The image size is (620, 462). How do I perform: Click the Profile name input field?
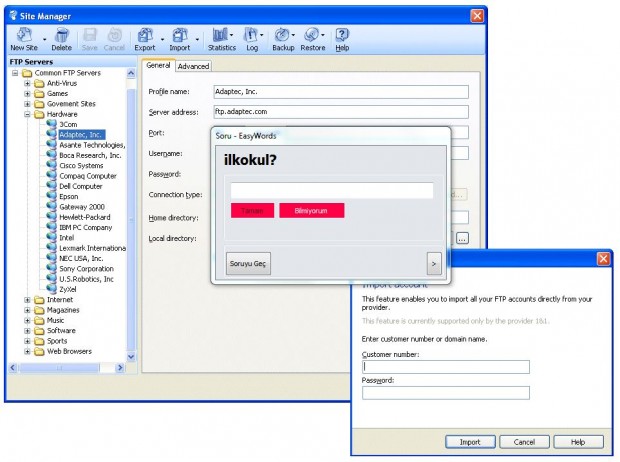pyautogui.click(x=341, y=92)
